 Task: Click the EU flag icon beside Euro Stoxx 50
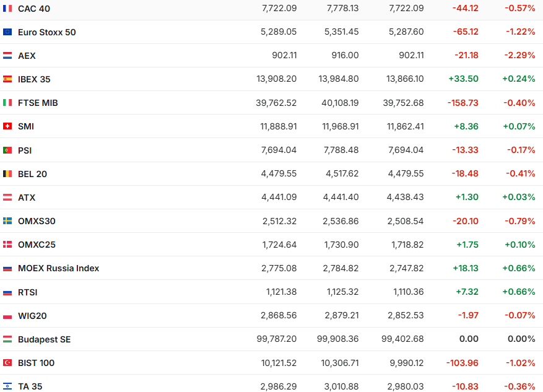click(7, 32)
